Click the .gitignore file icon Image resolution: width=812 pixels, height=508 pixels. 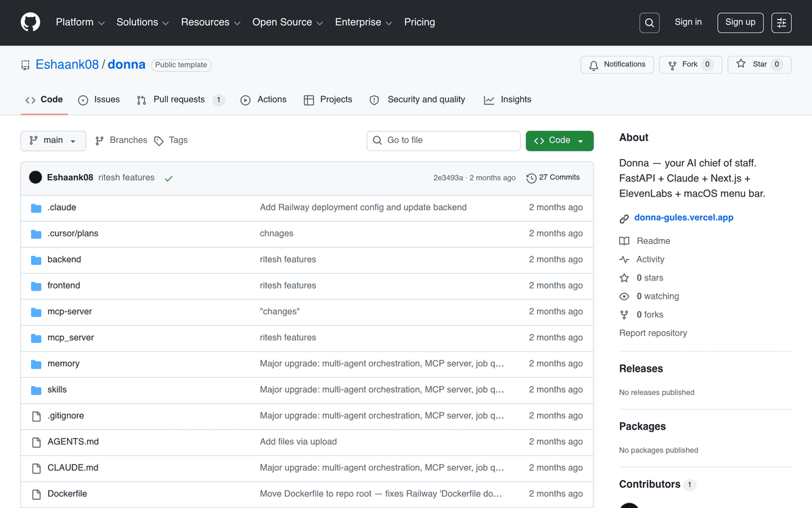37,416
